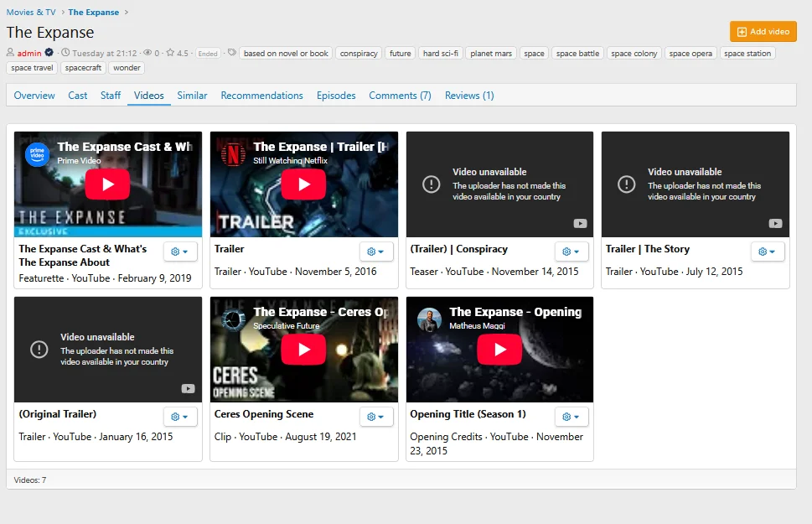The width and height of the screenshot is (812, 524).
Task: Click the wonder tag
Action: 127,67
